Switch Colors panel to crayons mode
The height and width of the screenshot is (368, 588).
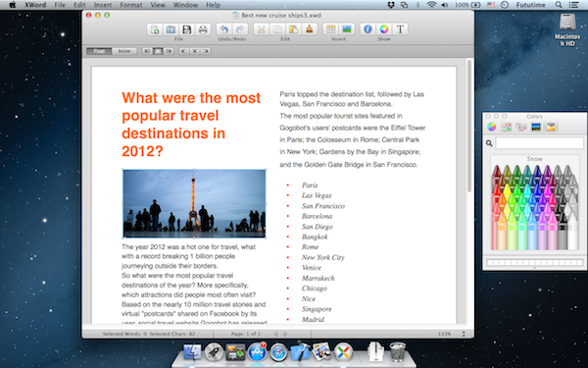coord(551,127)
